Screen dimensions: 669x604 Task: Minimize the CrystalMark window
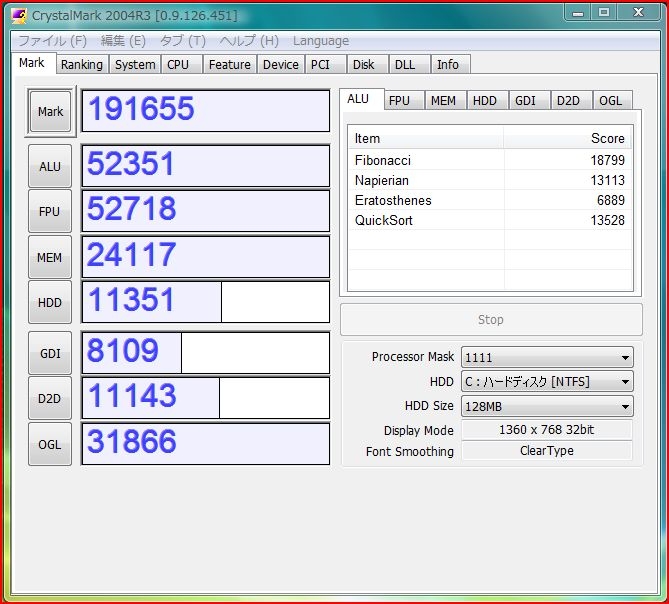point(578,12)
